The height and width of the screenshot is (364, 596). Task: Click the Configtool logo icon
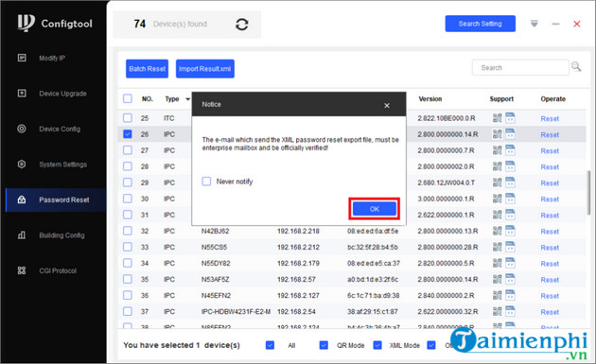tap(26, 23)
